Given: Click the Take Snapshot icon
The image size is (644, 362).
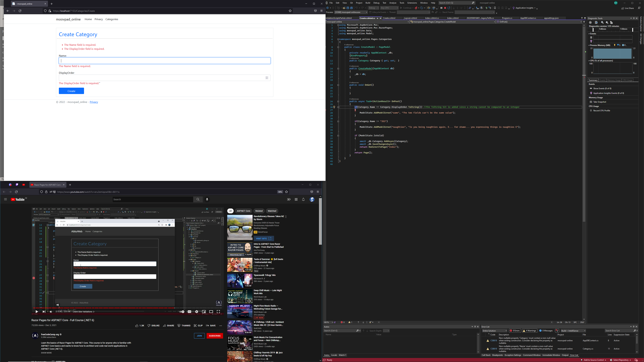Looking at the screenshot, I should [x=591, y=102].
